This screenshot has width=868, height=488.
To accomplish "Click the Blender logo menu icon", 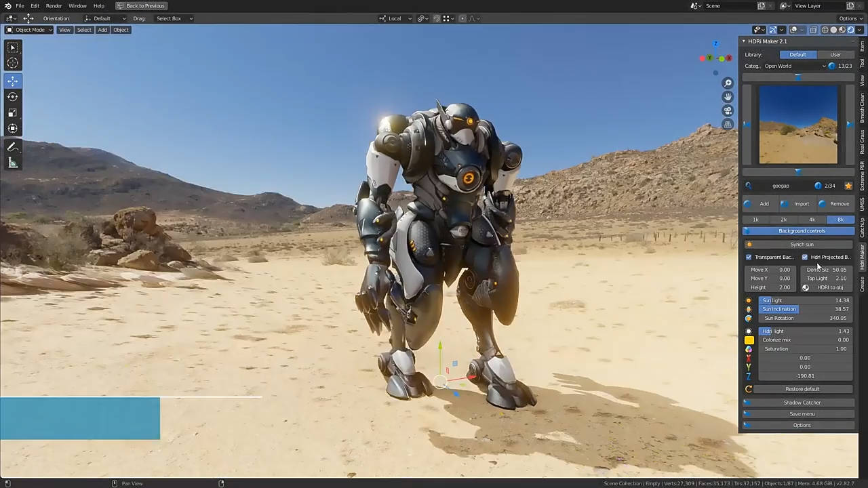I will coord(7,5).
